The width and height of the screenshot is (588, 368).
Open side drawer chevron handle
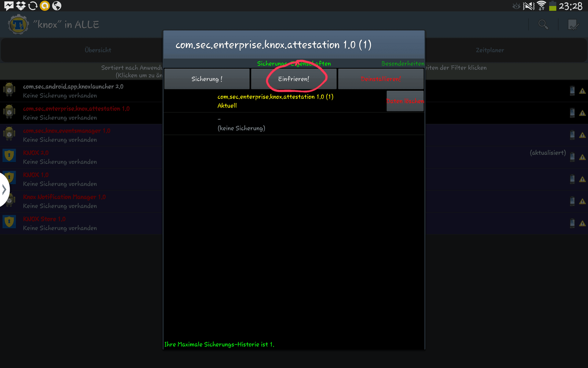coord(4,190)
